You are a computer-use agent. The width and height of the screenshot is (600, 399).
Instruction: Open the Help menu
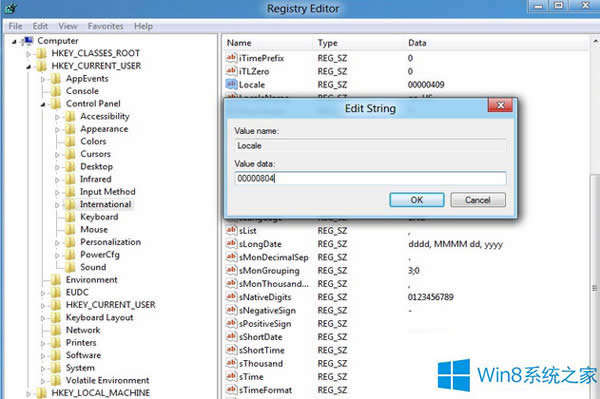[x=143, y=26]
